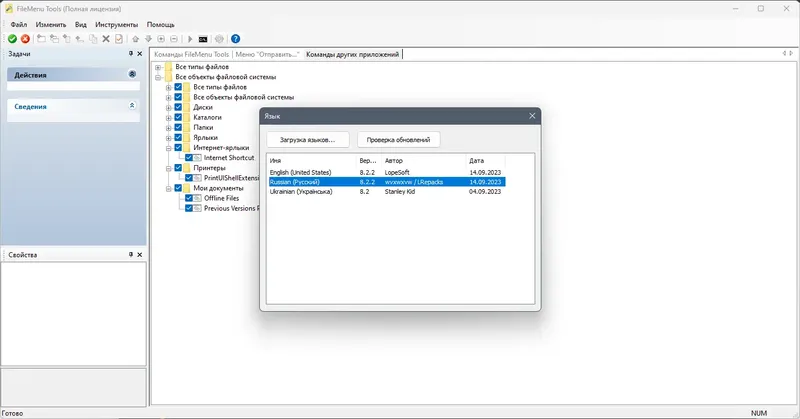Collapse the Действия section chevron

point(132,74)
